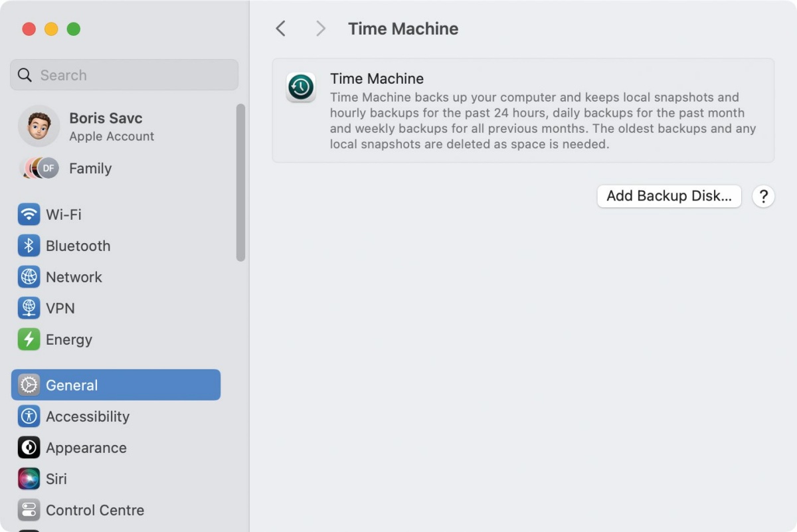The height and width of the screenshot is (532, 797).
Task: Open Wi-Fi settings via its icon
Action: tap(29, 215)
